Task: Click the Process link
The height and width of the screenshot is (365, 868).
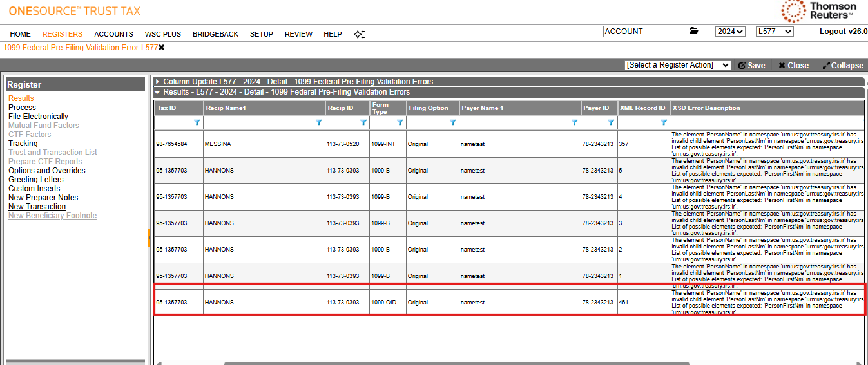Action: click(22, 108)
